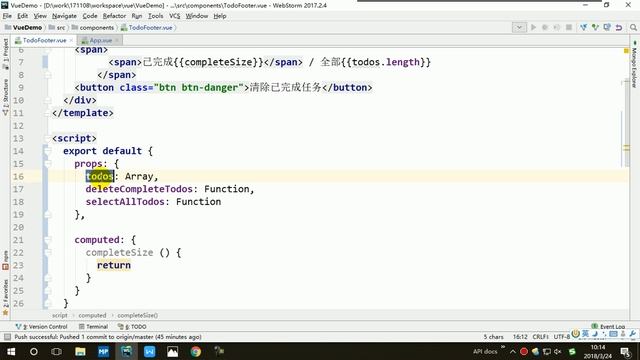Click the script breadcrumb

[x=60, y=316]
